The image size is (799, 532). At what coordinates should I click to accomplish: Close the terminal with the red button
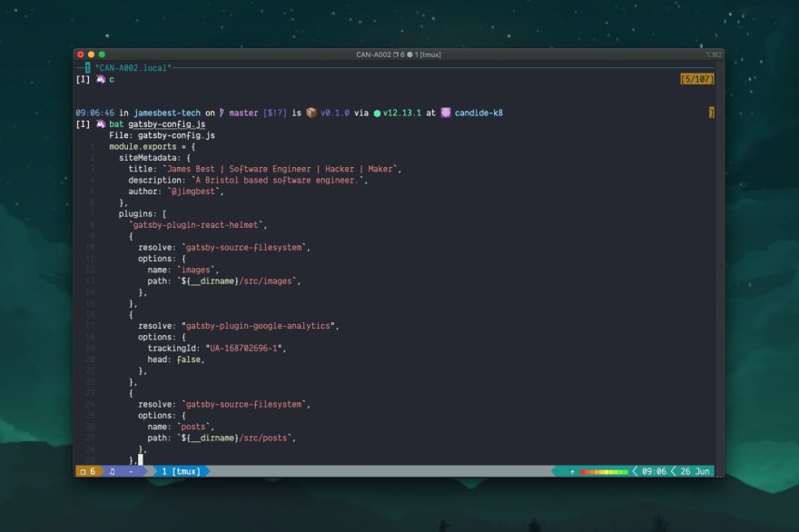[81, 54]
